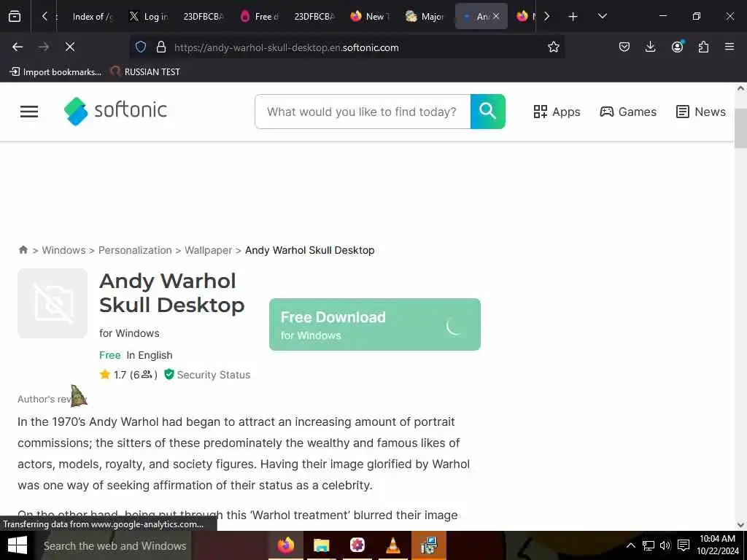
Task: Click the disabled forward navigation arrow
Action: pos(44,47)
